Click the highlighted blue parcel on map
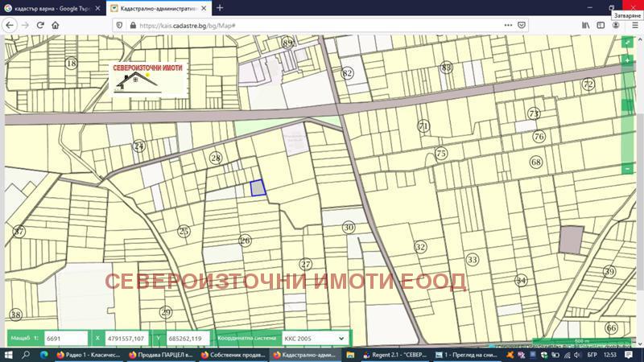Image resolution: width=644 pixels, height=362 pixels. pyautogui.click(x=258, y=187)
